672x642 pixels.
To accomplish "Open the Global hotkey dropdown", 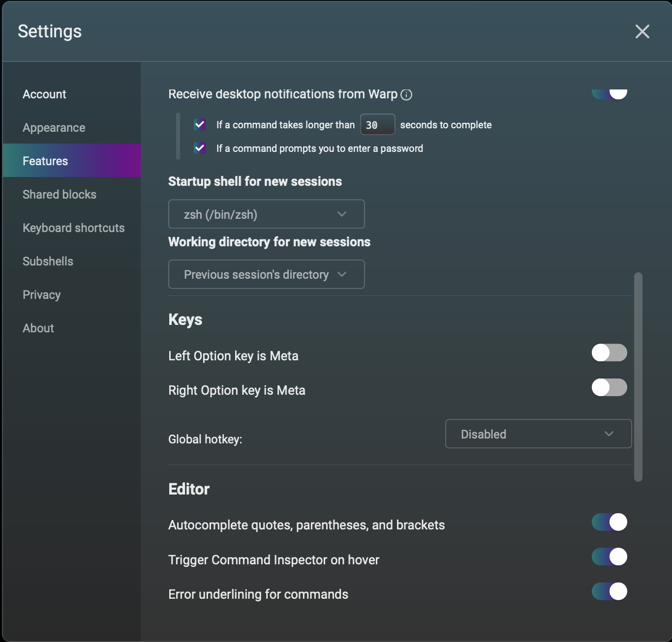I will click(x=538, y=434).
